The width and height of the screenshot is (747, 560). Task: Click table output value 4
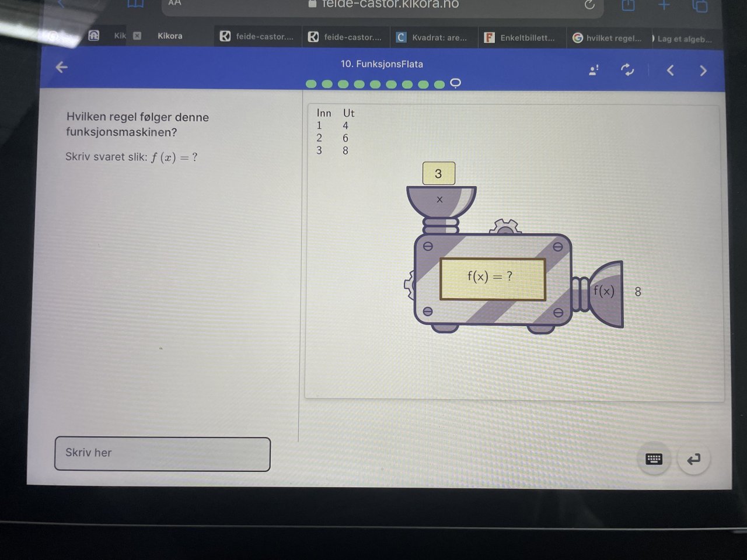pos(345,125)
